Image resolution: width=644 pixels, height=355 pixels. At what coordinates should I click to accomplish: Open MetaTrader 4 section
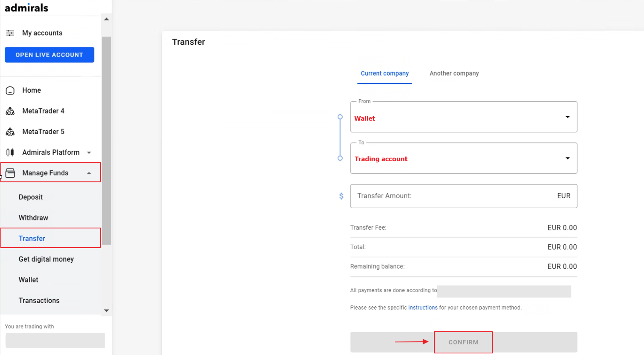[x=43, y=111]
